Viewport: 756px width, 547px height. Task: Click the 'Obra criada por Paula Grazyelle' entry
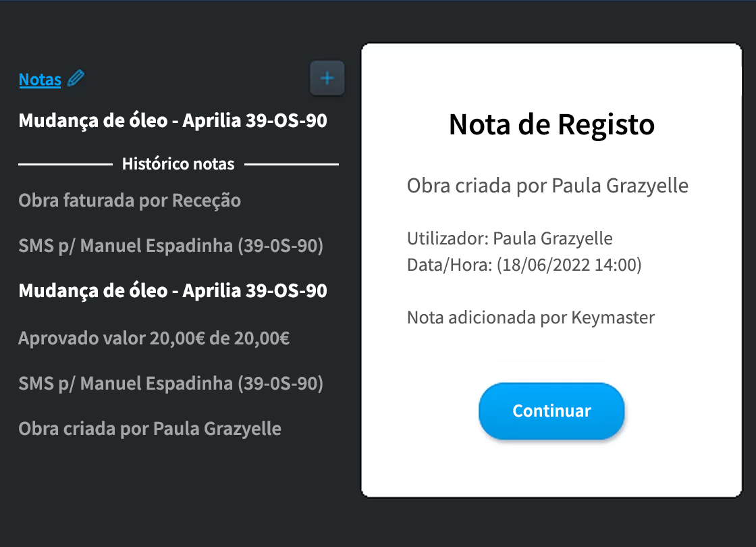pyautogui.click(x=151, y=428)
